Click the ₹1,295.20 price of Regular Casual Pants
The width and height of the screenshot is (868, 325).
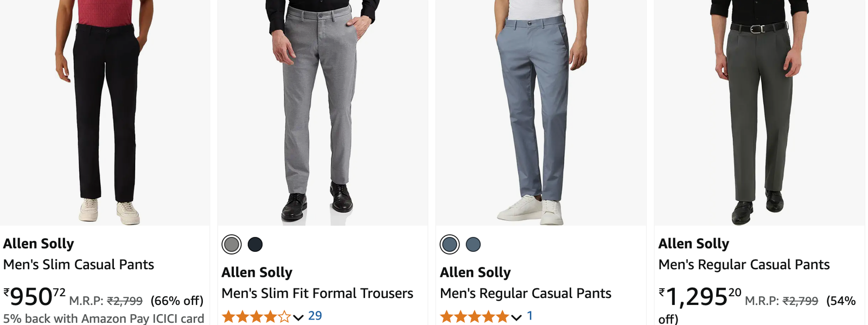[700, 297]
